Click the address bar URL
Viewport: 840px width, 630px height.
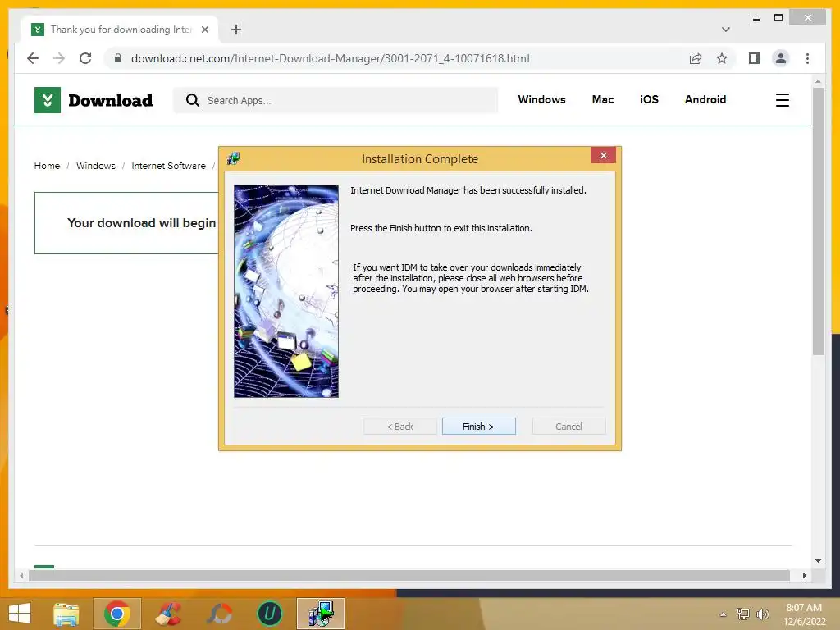pyautogui.click(x=330, y=58)
